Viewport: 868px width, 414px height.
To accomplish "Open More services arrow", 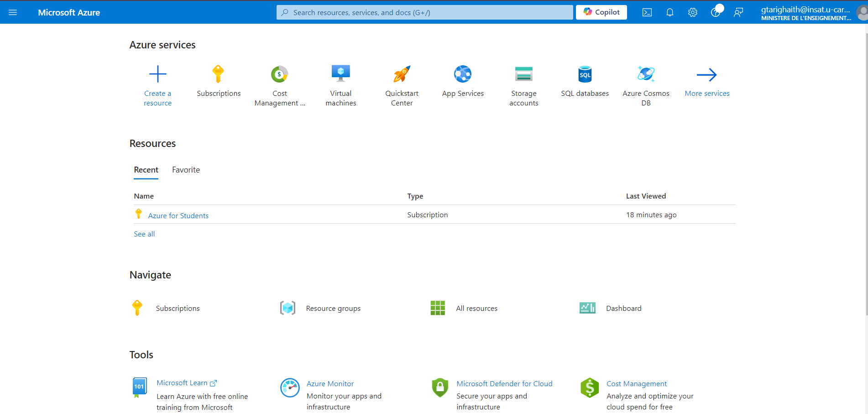I will [x=707, y=82].
